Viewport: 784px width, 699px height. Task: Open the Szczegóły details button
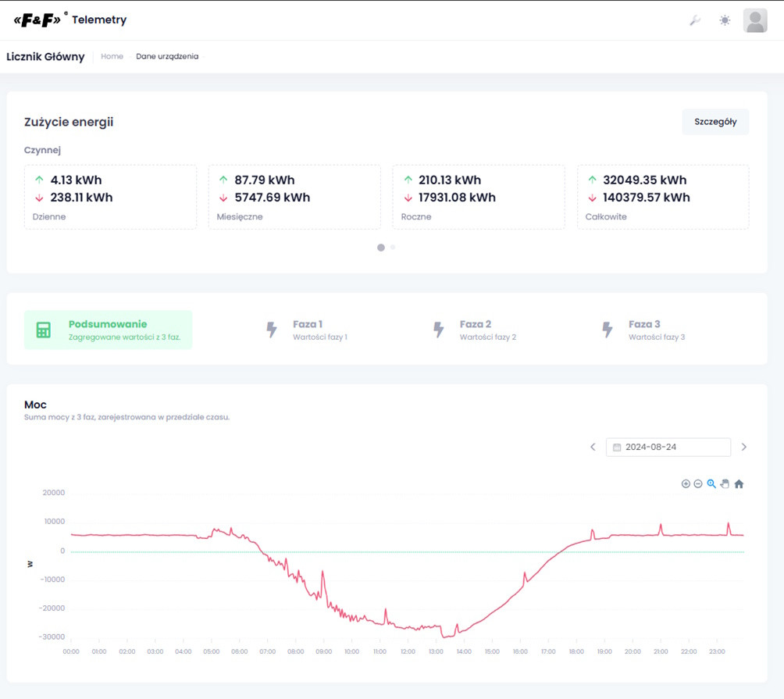click(x=715, y=122)
